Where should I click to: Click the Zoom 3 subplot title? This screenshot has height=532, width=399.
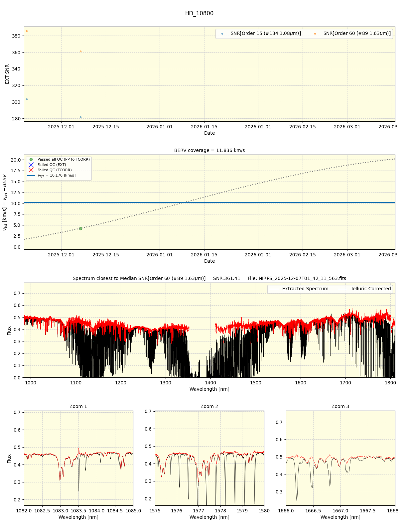click(340, 406)
